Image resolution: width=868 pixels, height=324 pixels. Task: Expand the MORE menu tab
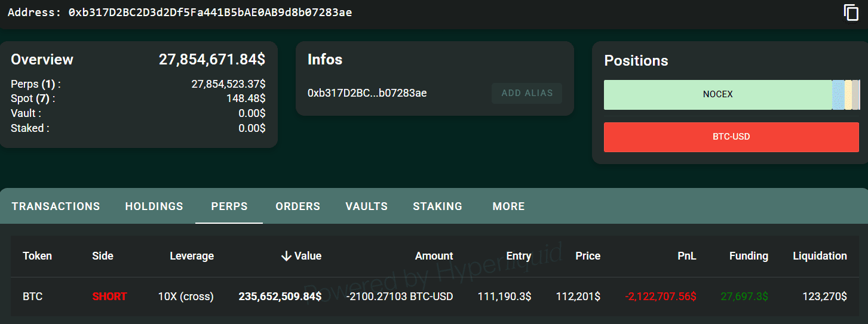click(509, 206)
